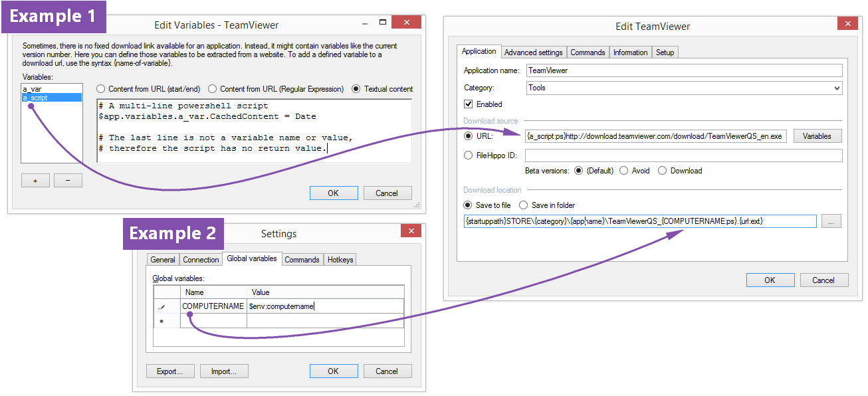Click the pencil row-edit indicator
Viewport: 868px width, 396px height.
click(162, 307)
